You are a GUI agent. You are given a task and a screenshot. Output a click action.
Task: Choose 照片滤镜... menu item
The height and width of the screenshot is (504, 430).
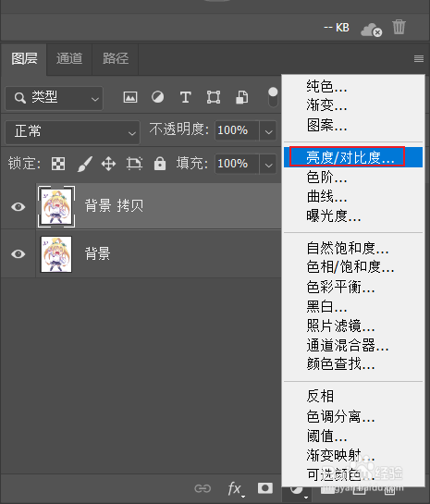click(353, 326)
